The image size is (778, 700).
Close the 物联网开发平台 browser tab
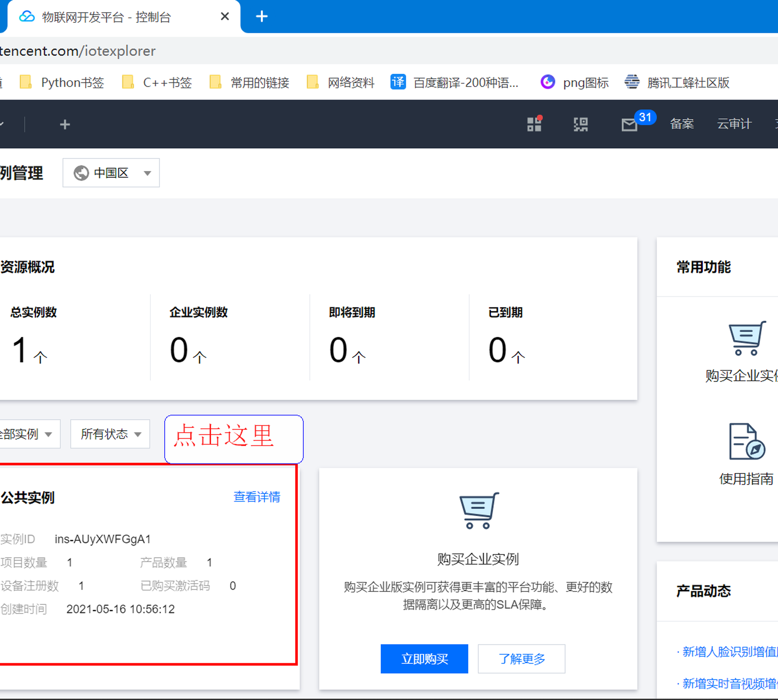[225, 17]
